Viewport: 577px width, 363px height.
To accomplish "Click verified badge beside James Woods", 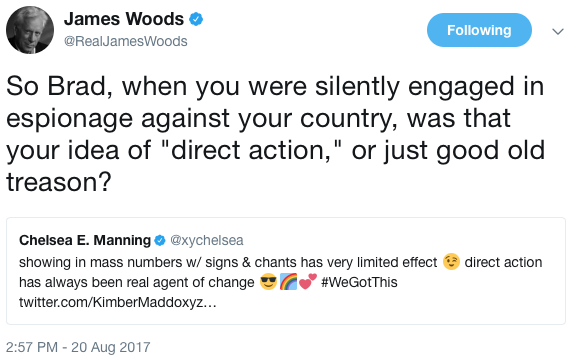I will [x=196, y=19].
